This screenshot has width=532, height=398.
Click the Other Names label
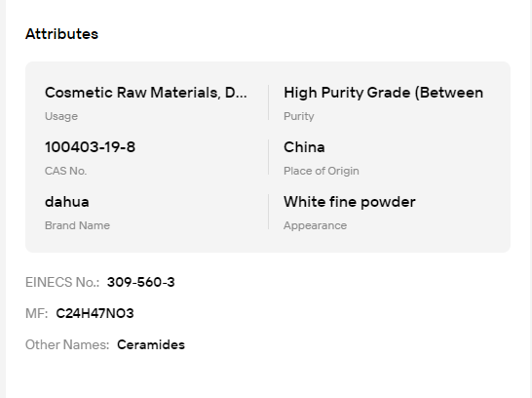coord(67,344)
